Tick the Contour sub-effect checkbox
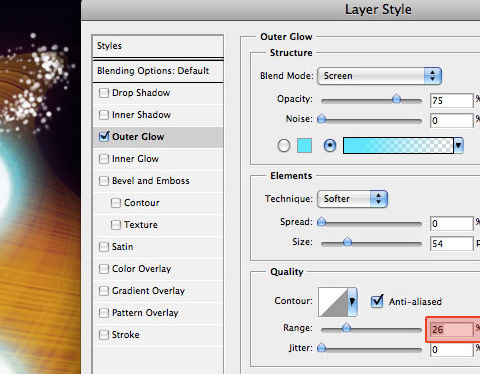Image resolution: width=480 pixels, height=374 pixels. 116,203
